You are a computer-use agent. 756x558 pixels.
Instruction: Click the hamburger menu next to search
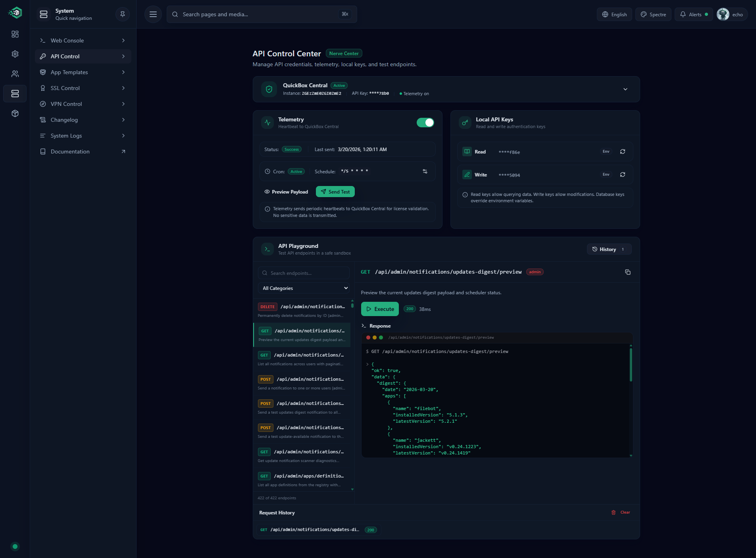pyautogui.click(x=153, y=14)
